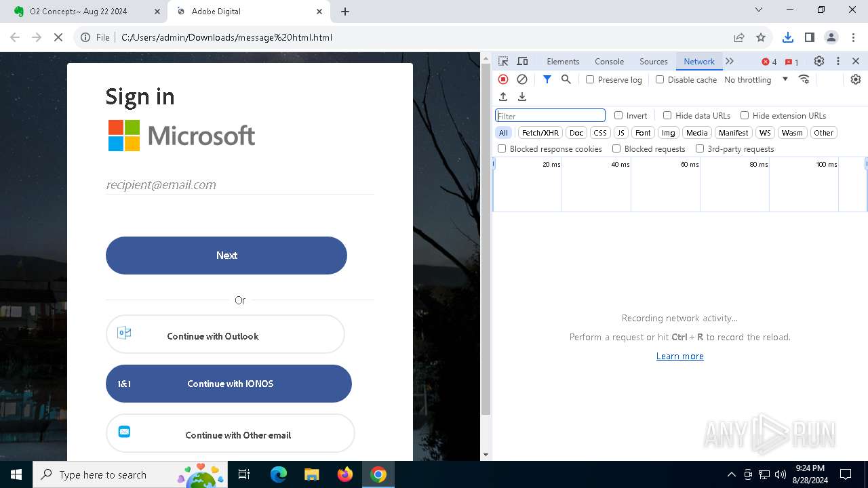Viewport: 868px width, 488px height.
Task: Import HAR file with upload arrow icon
Action: click(503, 97)
